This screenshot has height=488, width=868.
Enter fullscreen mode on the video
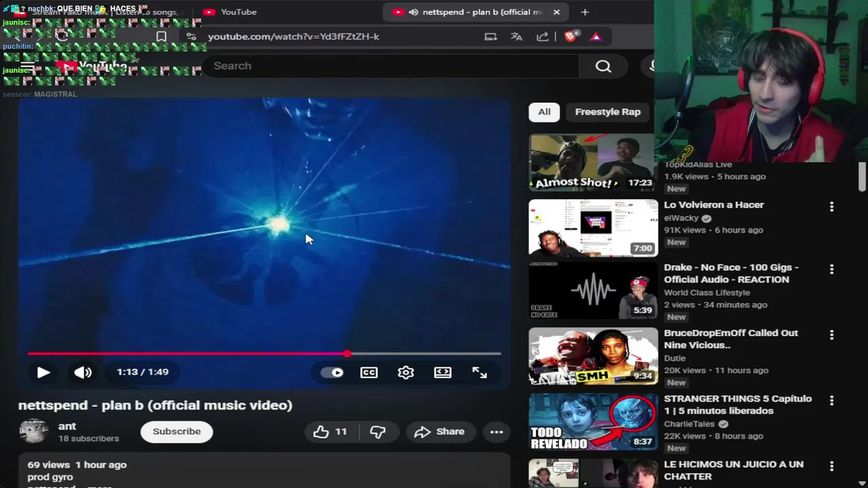479,372
